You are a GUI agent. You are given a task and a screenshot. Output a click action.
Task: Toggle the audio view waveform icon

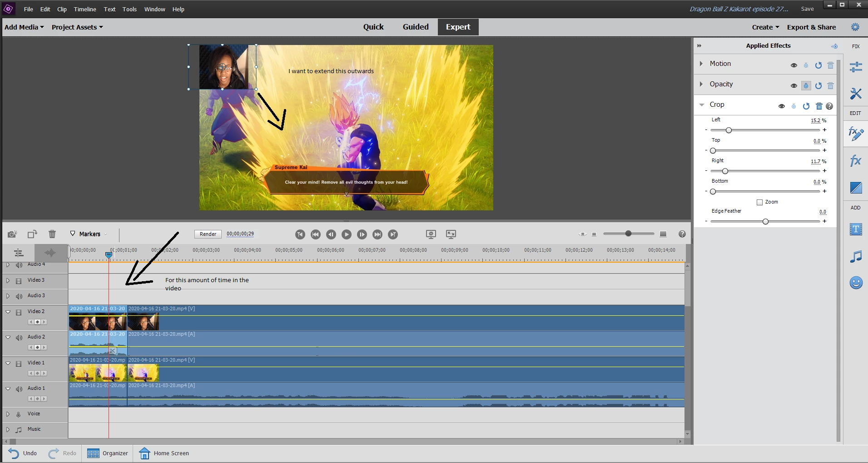coord(50,253)
